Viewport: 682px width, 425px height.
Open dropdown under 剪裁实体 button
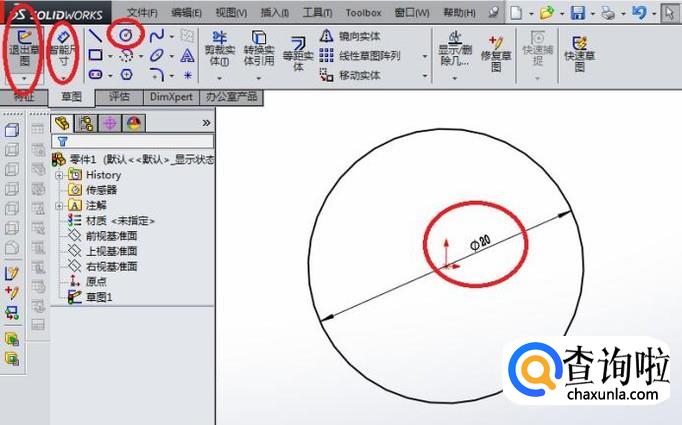coord(220,78)
